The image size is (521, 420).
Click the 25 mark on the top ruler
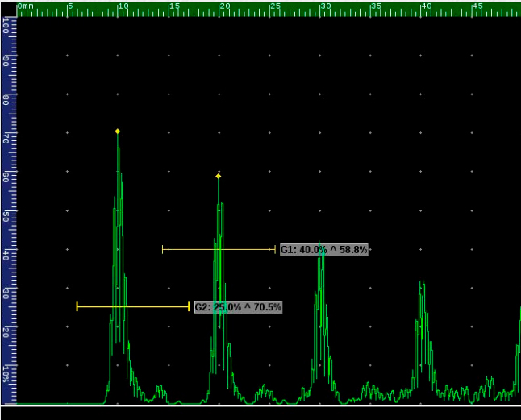click(275, 6)
